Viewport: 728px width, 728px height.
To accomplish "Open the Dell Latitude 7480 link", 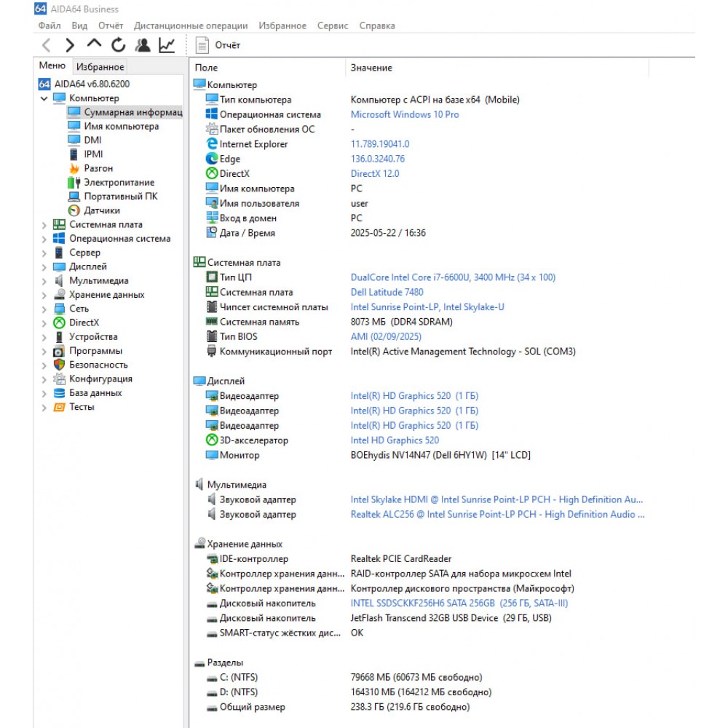I will (387, 292).
